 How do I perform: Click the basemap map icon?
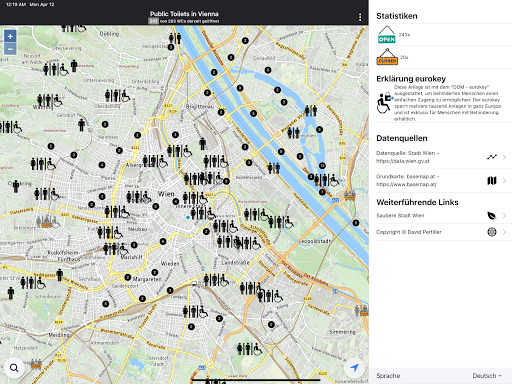(x=492, y=181)
